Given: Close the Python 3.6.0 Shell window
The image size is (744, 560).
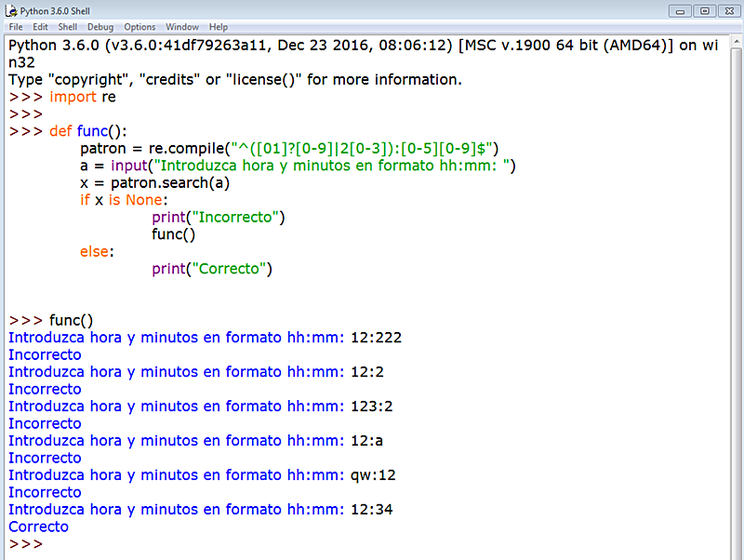Looking at the screenshot, I should pyautogui.click(x=727, y=10).
